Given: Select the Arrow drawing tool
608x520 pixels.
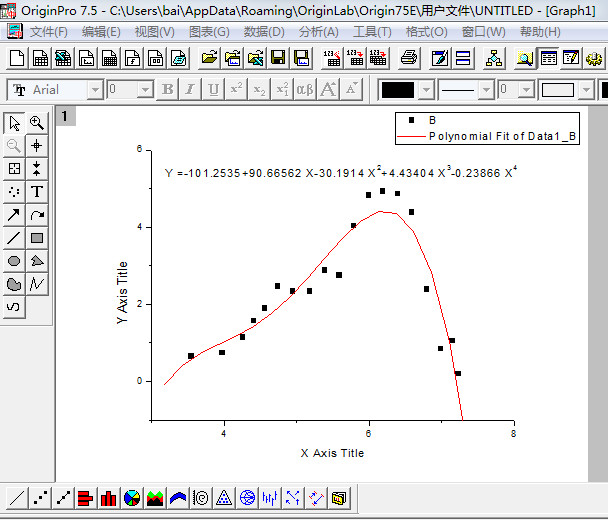Looking at the screenshot, I should (14, 215).
